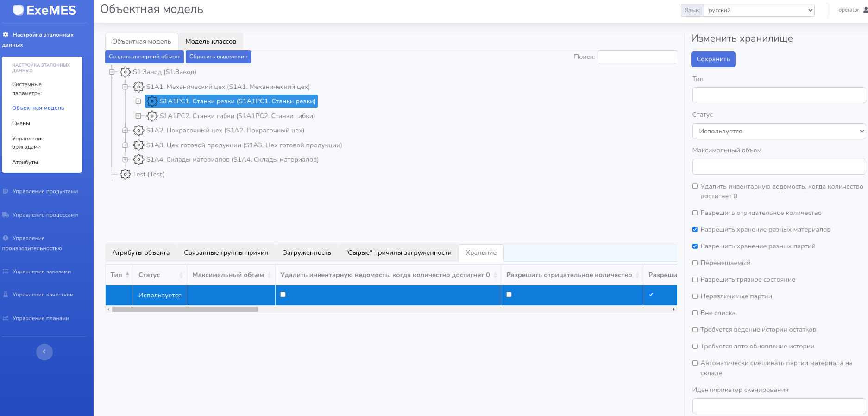Image resolution: width=868 pixels, height=416 pixels.
Task: Click the gear icon next to S1.Завод
Action: coord(125,72)
